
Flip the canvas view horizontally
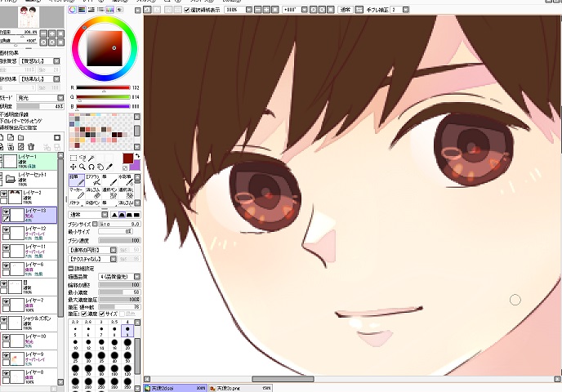tap(359, 10)
